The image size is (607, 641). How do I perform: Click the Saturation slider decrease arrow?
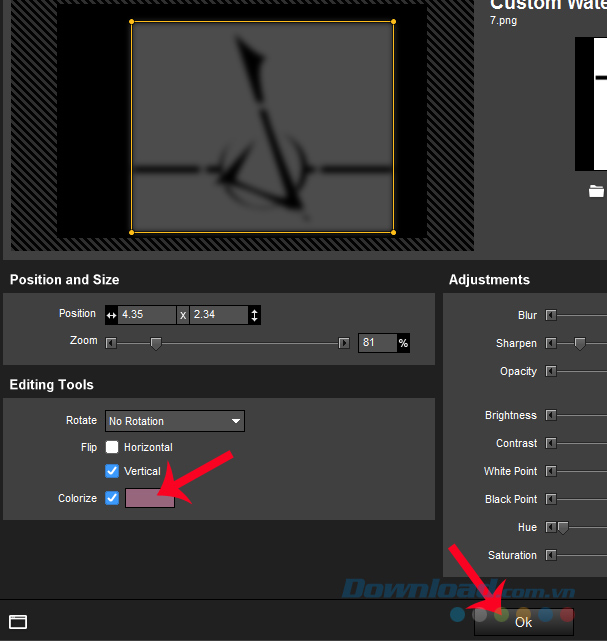click(x=551, y=555)
